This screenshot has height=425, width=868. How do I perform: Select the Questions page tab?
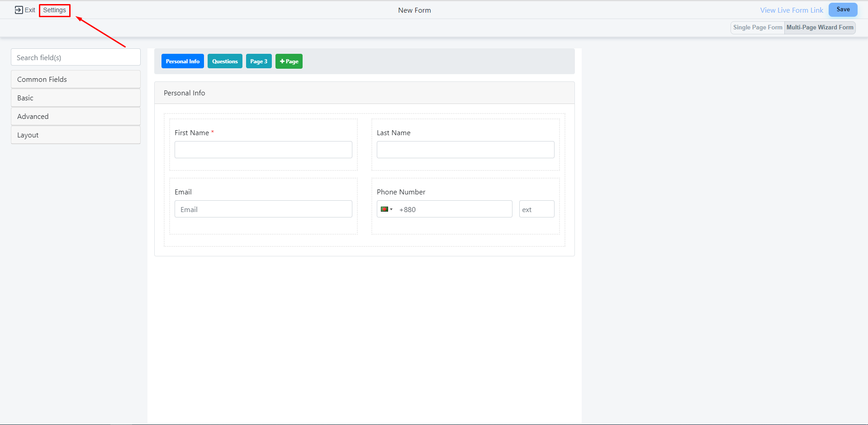[x=225, y=61]
